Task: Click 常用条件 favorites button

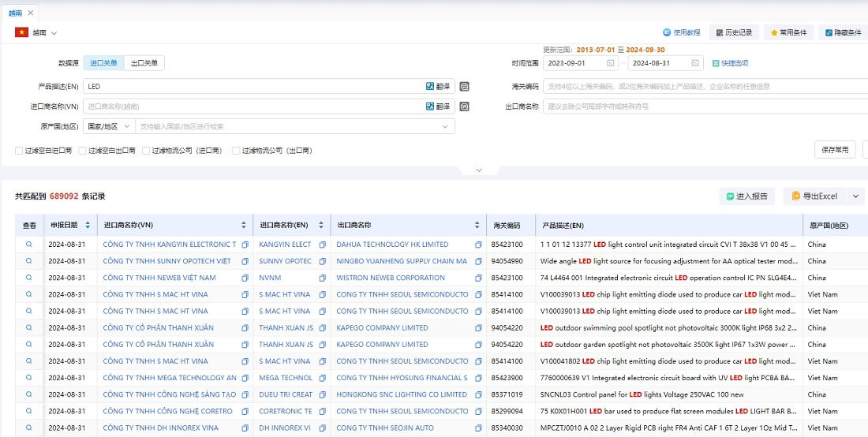Action: coord(789,32)
